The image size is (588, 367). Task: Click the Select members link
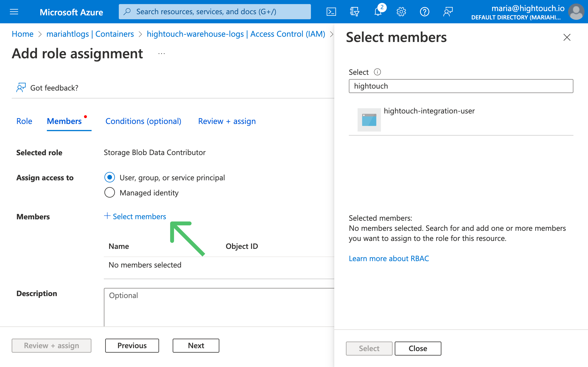coord(135,216)
